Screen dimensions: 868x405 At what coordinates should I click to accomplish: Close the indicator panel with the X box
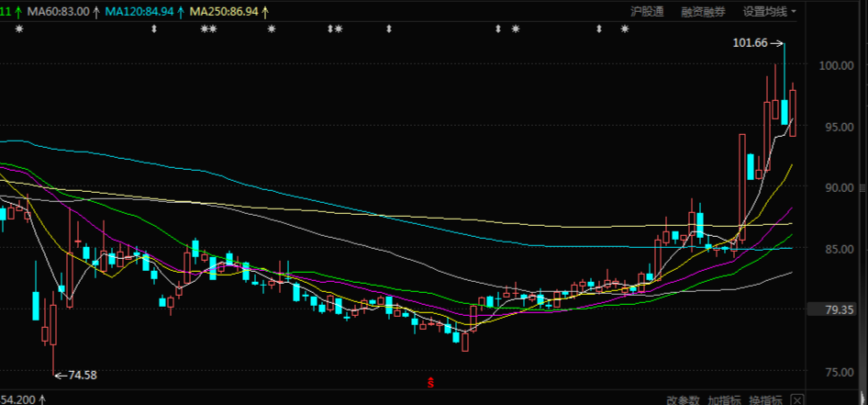point(797,400)
